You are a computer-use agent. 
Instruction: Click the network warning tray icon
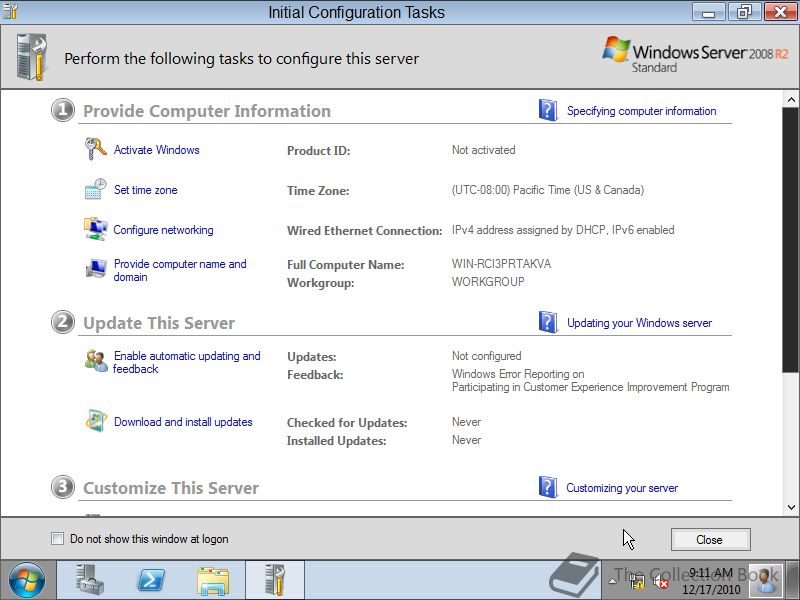point(637,581)
